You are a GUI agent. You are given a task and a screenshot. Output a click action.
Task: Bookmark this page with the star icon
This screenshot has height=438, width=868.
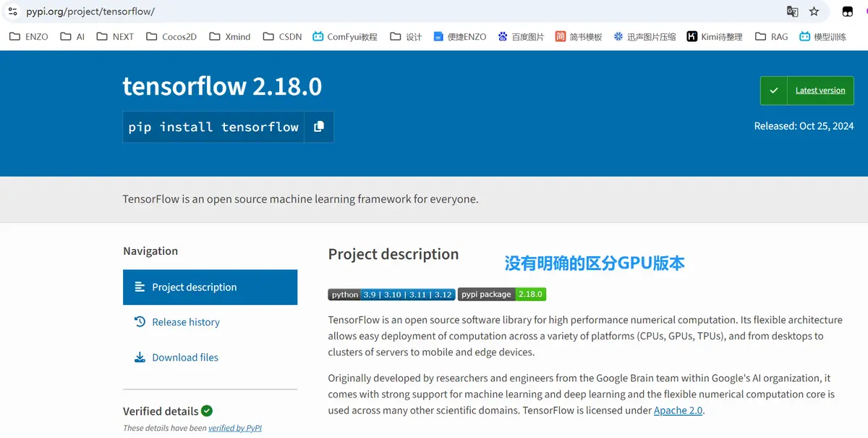[814, 12]
